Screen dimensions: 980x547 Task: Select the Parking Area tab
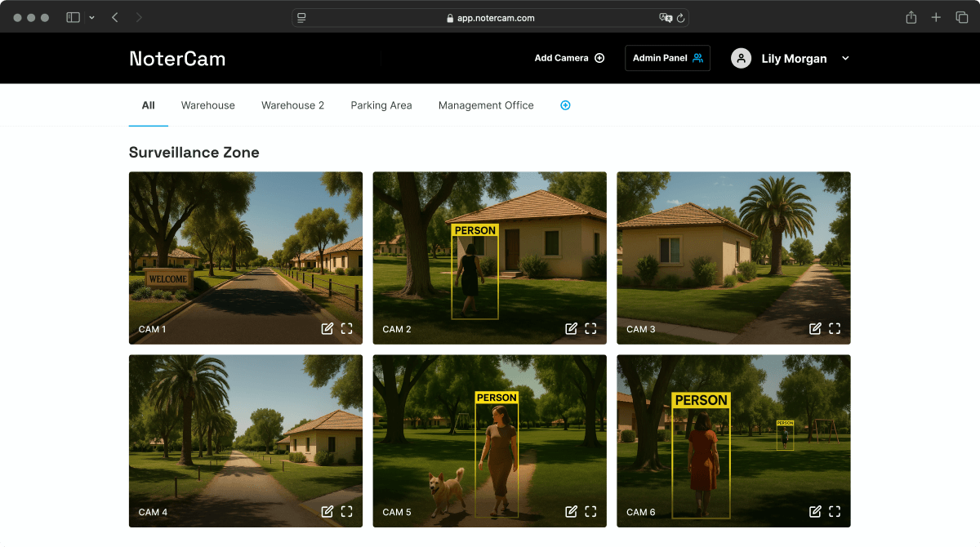point(381,105)
